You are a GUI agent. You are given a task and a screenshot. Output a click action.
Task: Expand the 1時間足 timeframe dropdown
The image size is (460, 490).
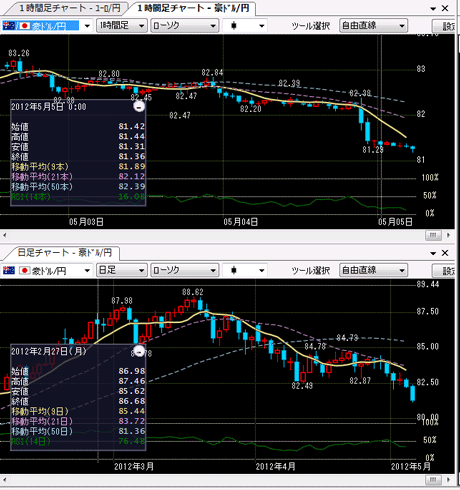point(122,26)
